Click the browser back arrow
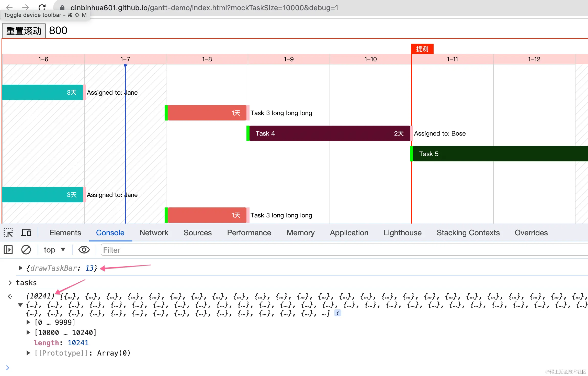This screenshot has height=376, width=588. [9, 8]
